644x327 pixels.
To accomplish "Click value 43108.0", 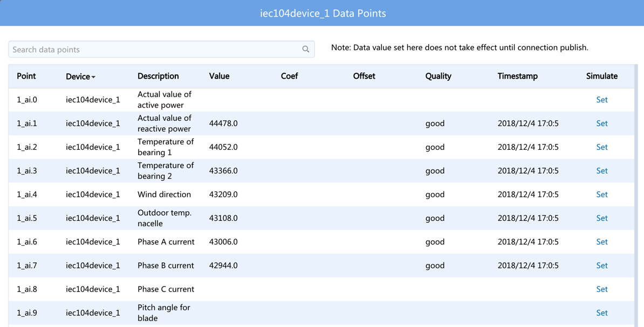I will click(x=223, y=218).
